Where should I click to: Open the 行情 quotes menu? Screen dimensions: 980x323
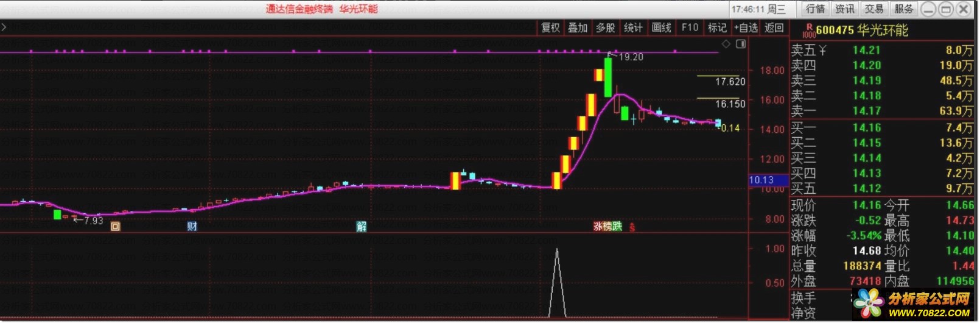[815, 9]
